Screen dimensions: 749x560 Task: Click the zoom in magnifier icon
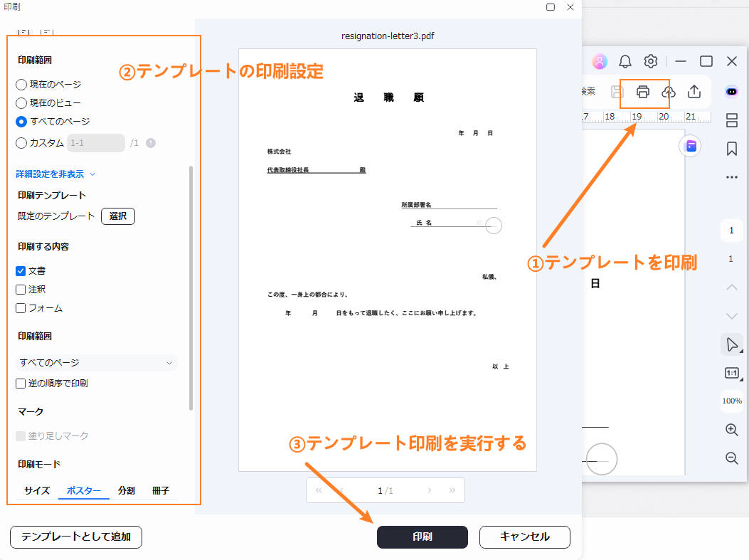tap(731, 430)
